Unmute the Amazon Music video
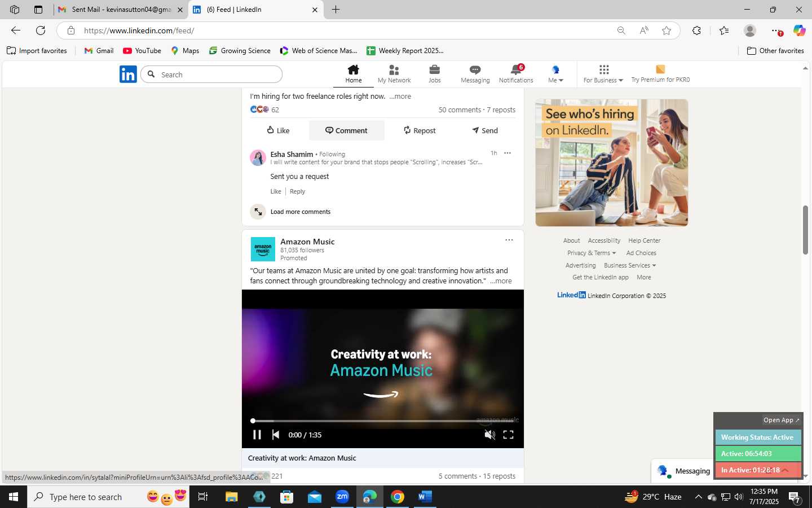The width and height of the screenshot is (812, 508). point(489,435)
